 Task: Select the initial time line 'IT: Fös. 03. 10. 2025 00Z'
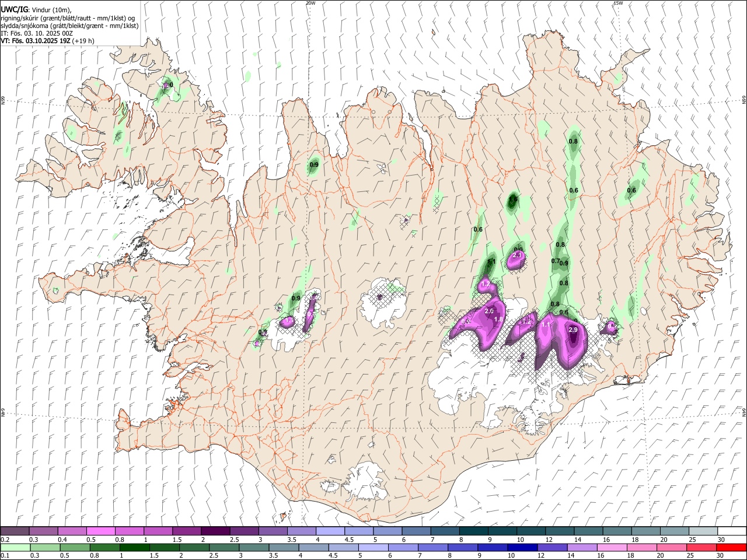click(36, 33)
